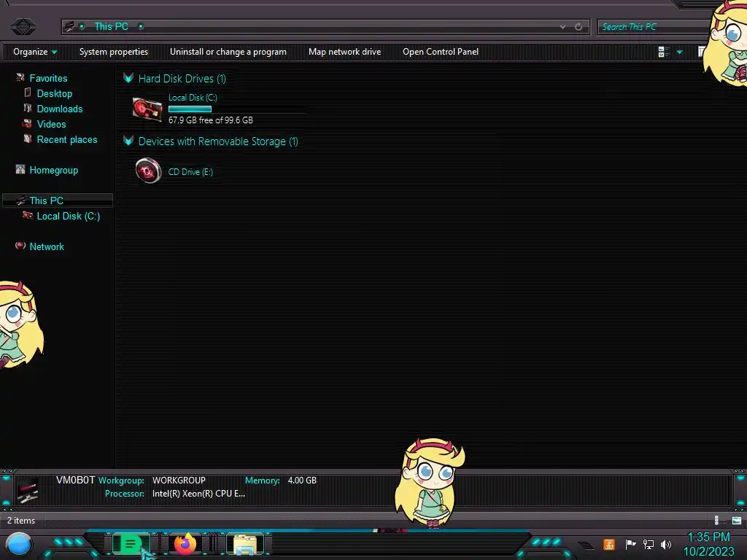Select Network in the navigation pane
The image size is (747, 560).
coord(47,246)
